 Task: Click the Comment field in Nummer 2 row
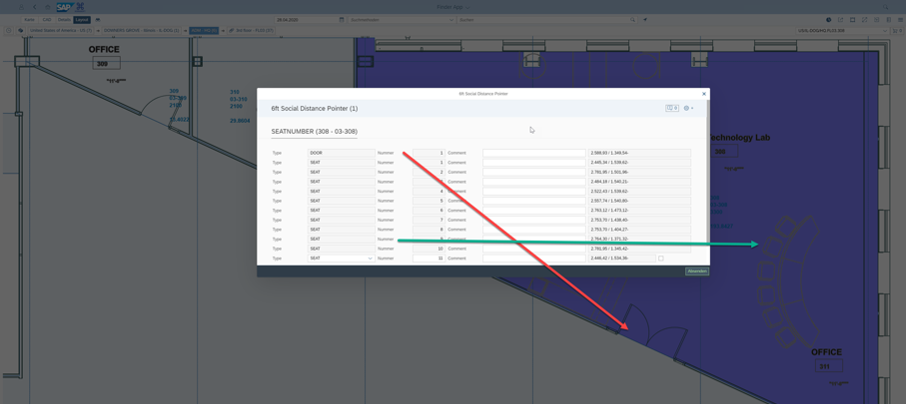tap(534, 172)
